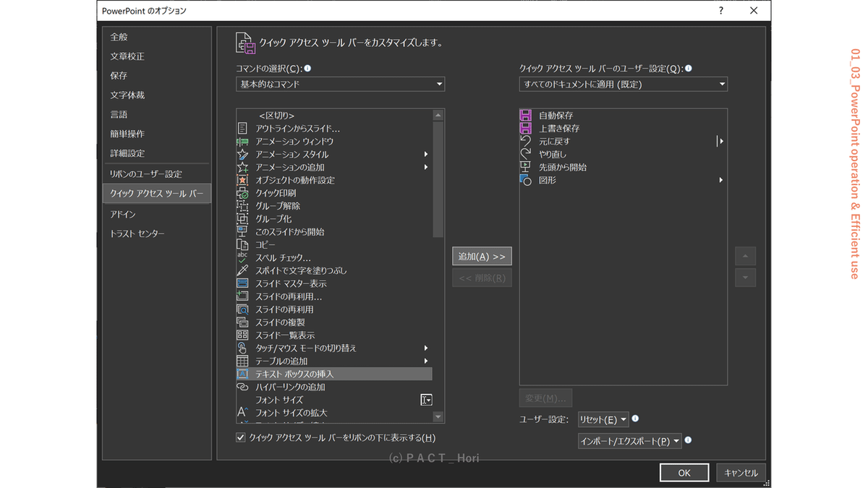Select アウトラインからスライド command icon
Image resolution: width=868 pixels, height=488 pixels.
click(242, 128)
